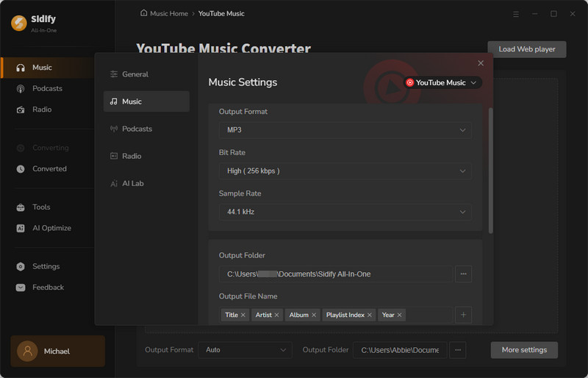The width and height of the screenshot is (588, 378).
Task: Click the YouTube Music breadcrumb text
Action: click(221, 13)
